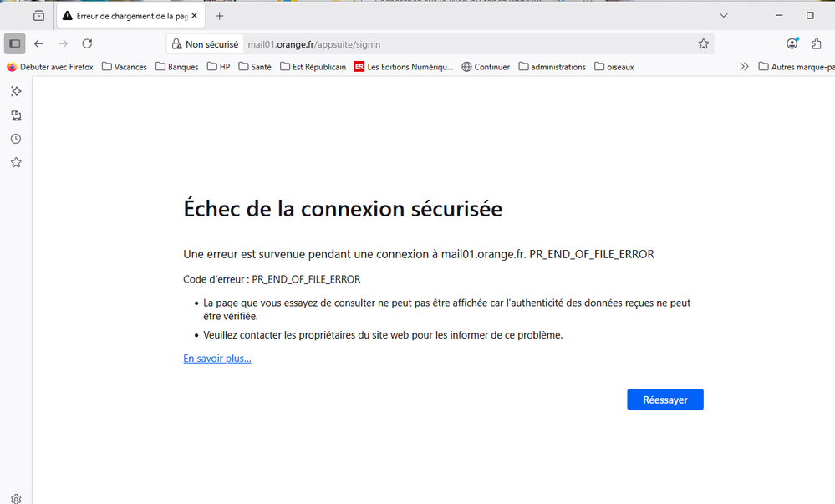Open the AI chatbot sparkle sidebar icon
The height and width of the screenshot is (504, 835).
coord(15,91)
